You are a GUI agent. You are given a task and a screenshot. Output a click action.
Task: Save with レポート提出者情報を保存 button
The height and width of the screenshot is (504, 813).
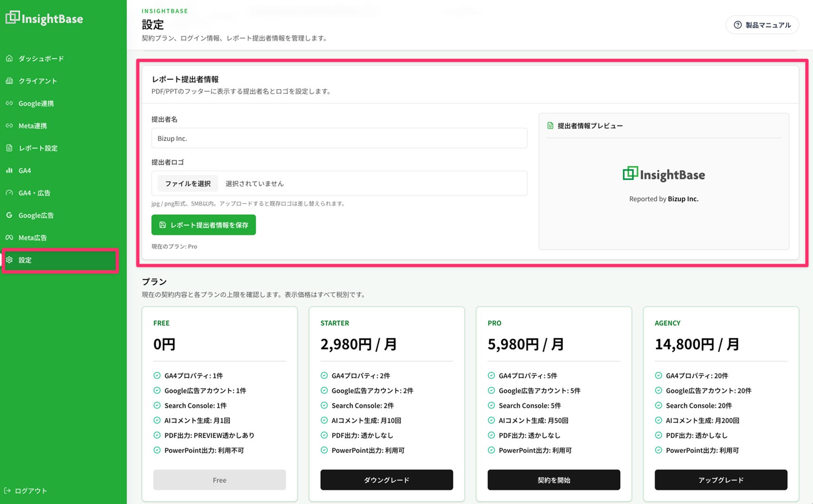(x=203, y=225)
